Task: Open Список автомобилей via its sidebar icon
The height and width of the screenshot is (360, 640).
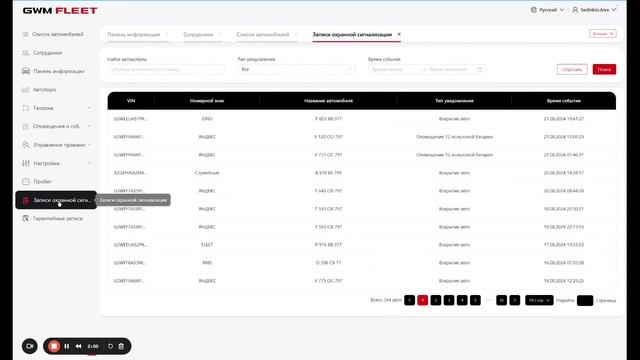Action: tap(26, 34)
